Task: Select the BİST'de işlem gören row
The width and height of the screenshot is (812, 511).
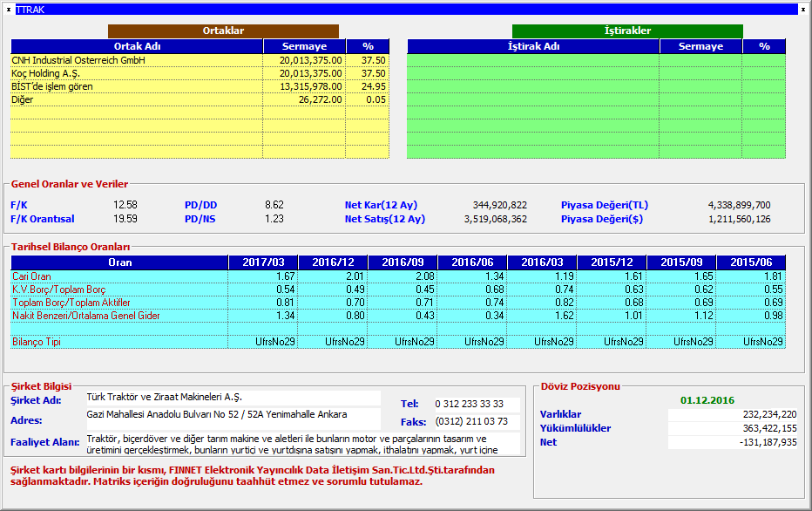Action: tap(200, 86)
